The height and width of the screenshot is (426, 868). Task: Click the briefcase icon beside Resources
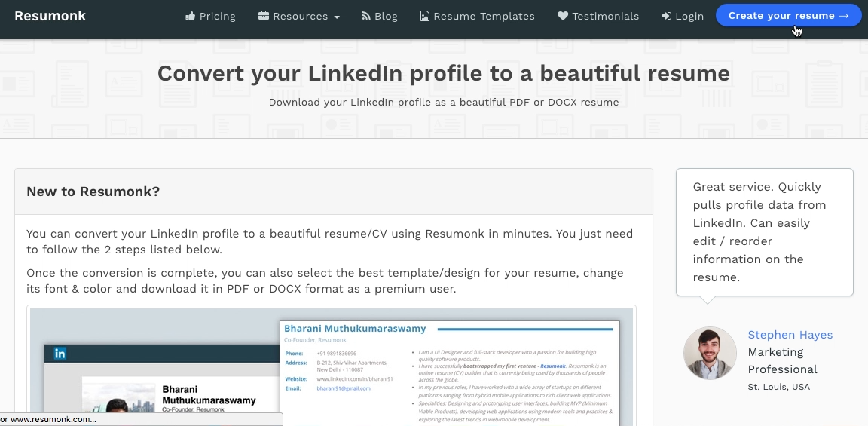pos(264,16)
